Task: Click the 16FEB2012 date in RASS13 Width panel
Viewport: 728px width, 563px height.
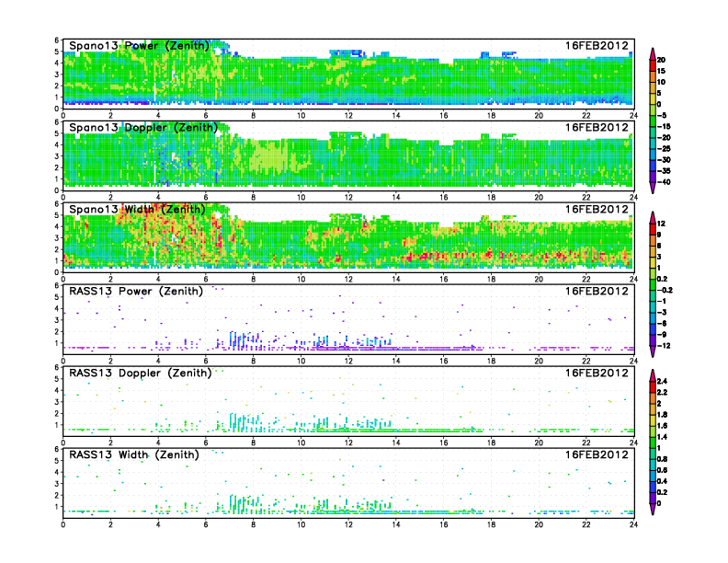Action: coord(598,454)
